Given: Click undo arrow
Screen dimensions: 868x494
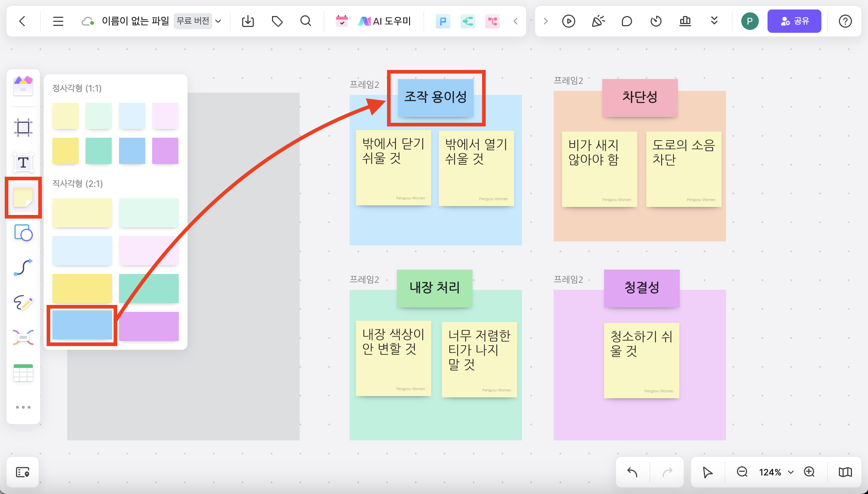Looking at the screenshot, I should (x=632, y=472).
